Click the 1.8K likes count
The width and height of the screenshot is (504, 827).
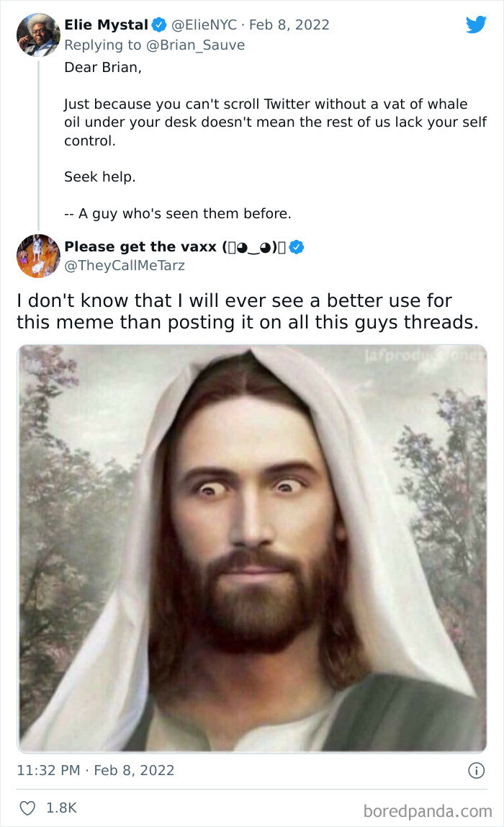61,809
